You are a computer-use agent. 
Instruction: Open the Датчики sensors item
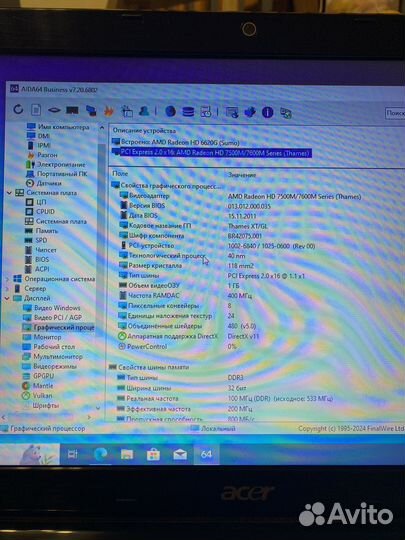pyautogui.click(x=49, y=183)
